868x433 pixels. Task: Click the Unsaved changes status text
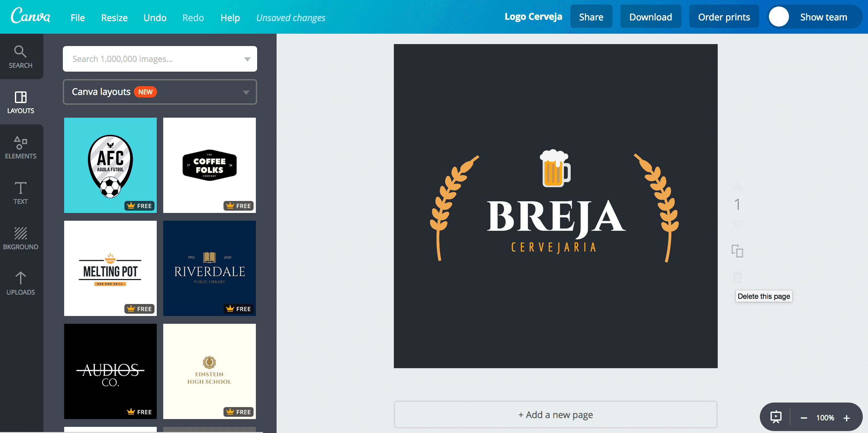click(291, 18)
